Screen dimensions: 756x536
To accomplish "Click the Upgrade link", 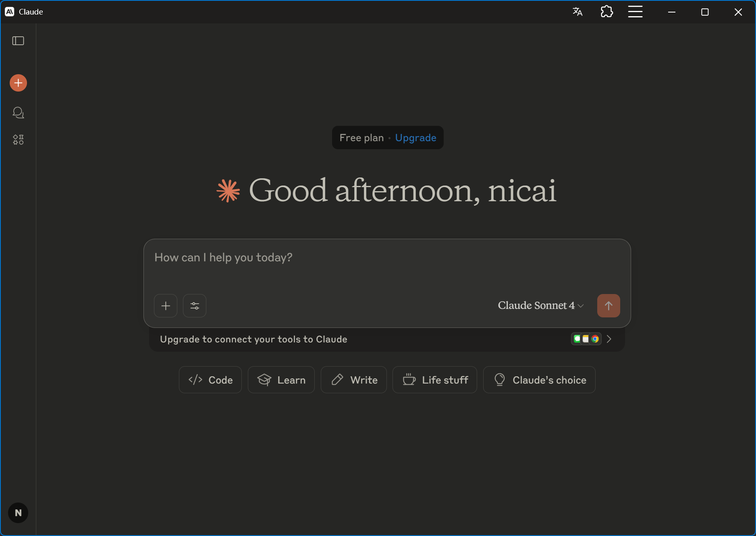I will coord(416,138).
